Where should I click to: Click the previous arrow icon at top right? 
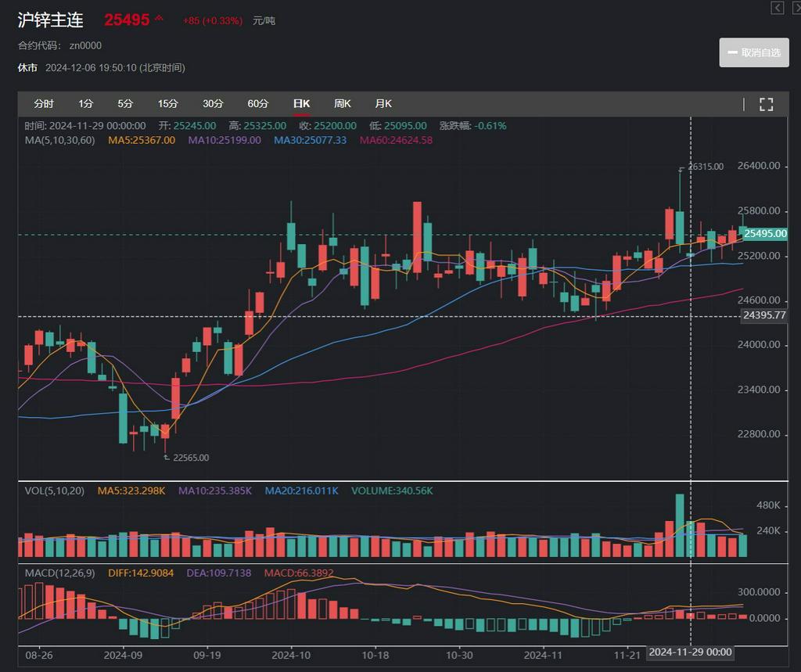pos(777,8)
